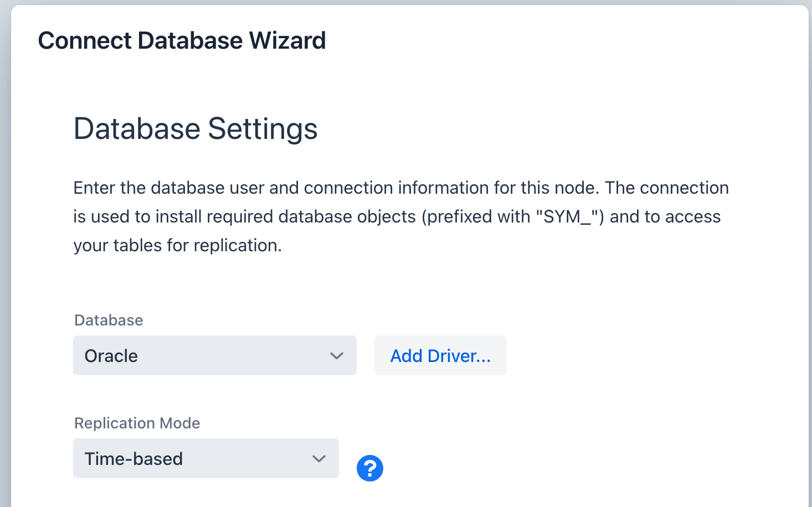Select the Time-based value text
The width and height of the screenshot is (812, 507).
tap(133, 459)
